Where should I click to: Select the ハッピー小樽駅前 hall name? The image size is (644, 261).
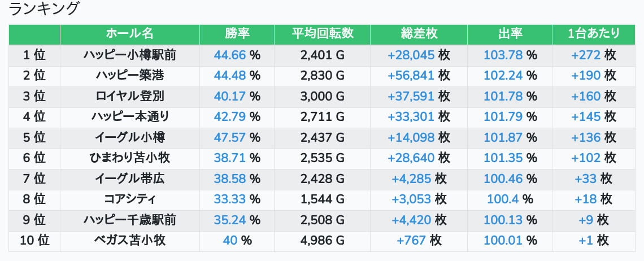click(x=129, y=55)
